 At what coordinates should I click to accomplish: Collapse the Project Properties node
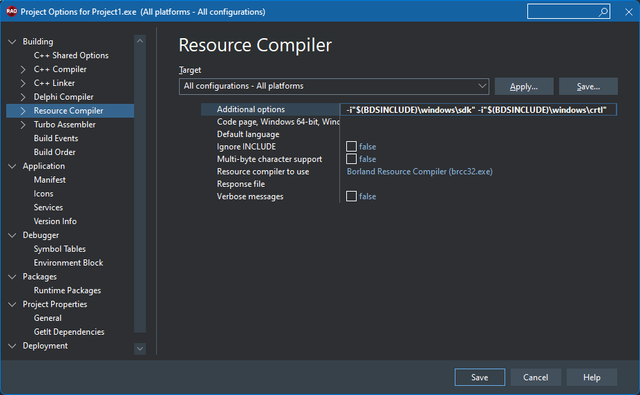click(12, 304)
